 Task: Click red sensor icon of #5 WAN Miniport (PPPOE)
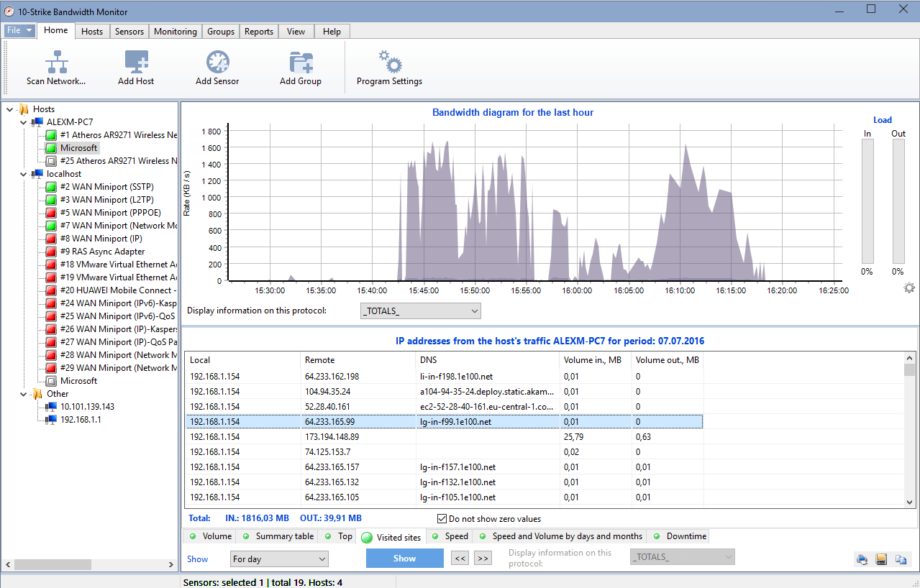click(51, 213)
